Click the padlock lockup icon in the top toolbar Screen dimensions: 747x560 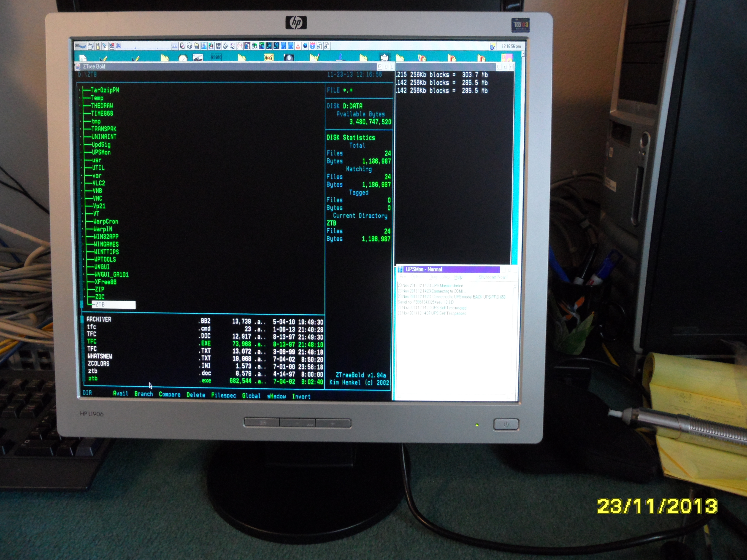pyautogui.click(x=98, y=46)
